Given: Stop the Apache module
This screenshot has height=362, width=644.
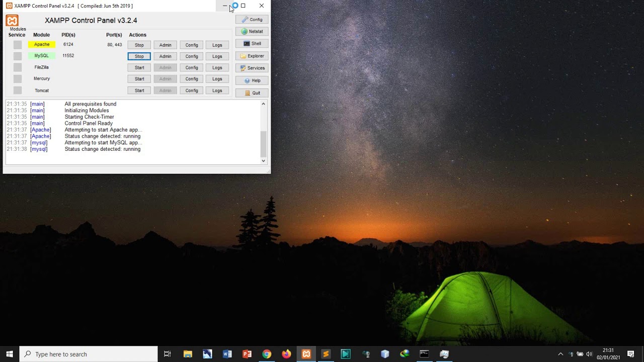Looking at the screenshot, I should pos(139,45).
